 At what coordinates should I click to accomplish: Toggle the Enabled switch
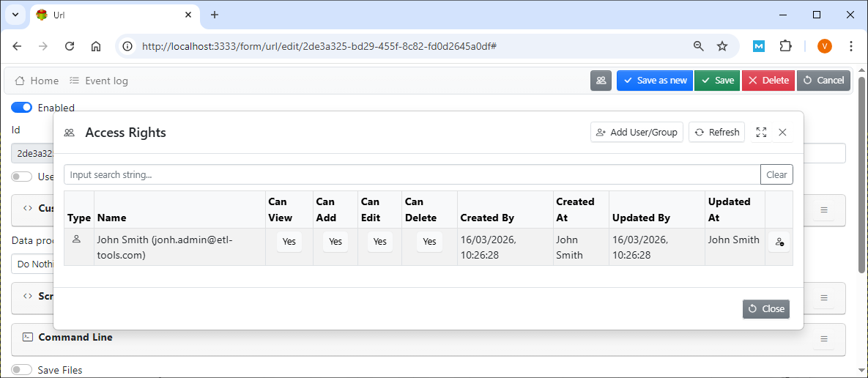click(21, 108)
